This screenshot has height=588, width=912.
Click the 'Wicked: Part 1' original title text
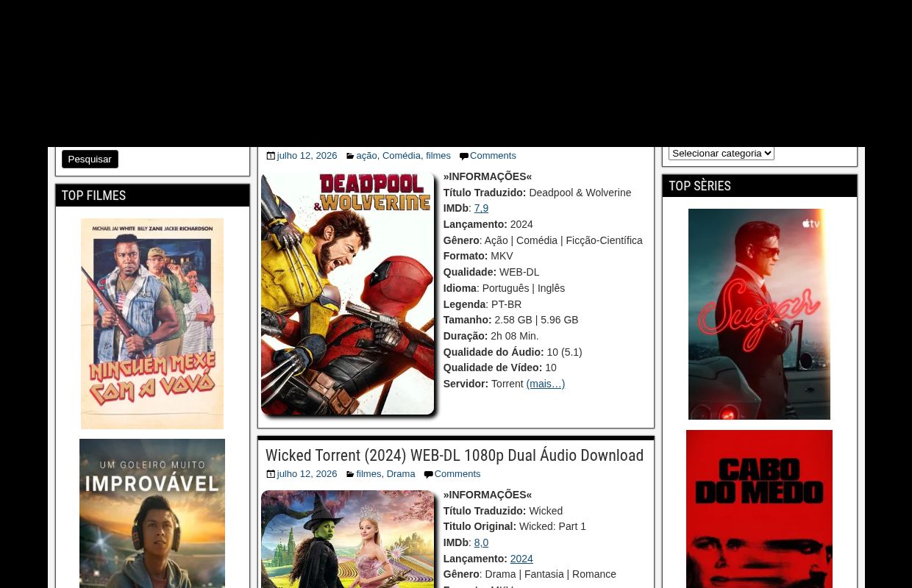point(552,526)
